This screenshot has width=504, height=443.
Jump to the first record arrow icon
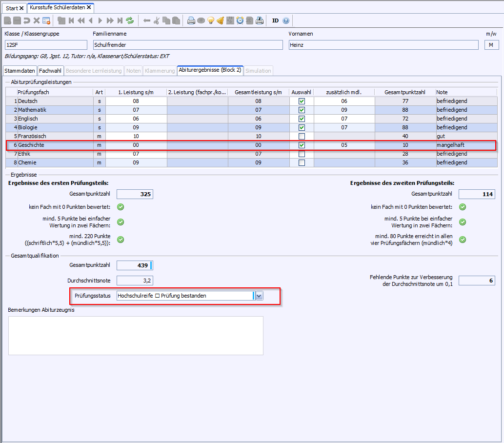coord(71,20)
